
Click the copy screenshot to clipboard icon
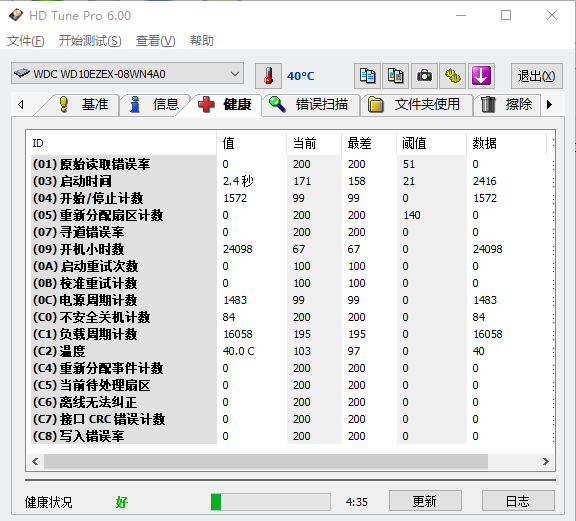[x=396, y=76]
